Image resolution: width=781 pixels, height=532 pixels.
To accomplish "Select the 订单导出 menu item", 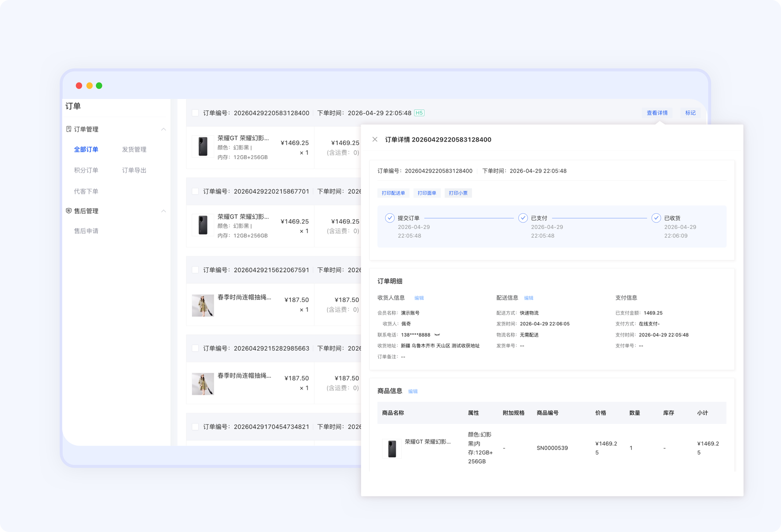I will pos(134,170).
